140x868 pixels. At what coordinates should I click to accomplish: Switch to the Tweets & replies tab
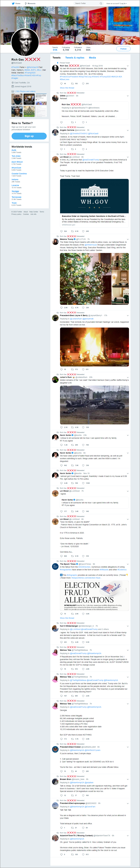pyautogui.click(x=75, y=58)
